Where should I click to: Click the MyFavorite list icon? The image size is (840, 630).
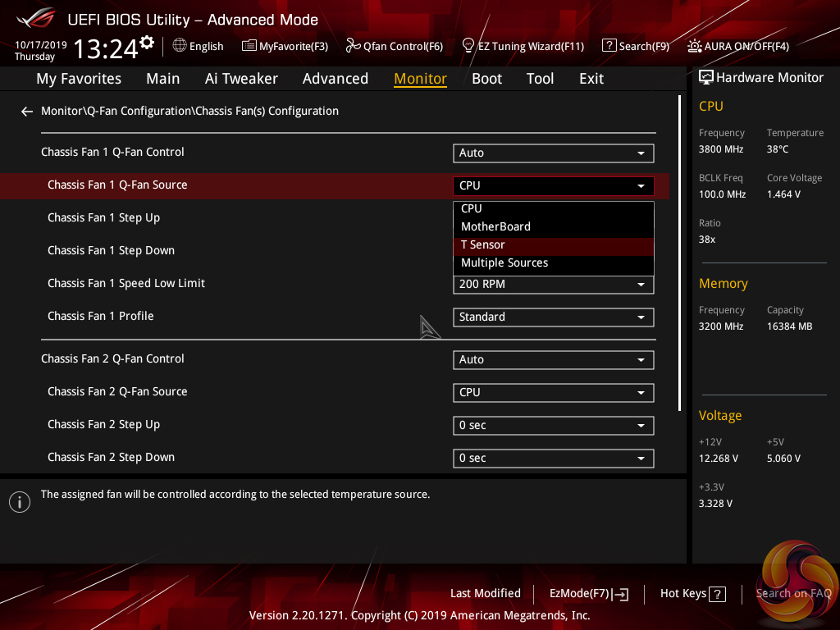click(x=249, y=46)
